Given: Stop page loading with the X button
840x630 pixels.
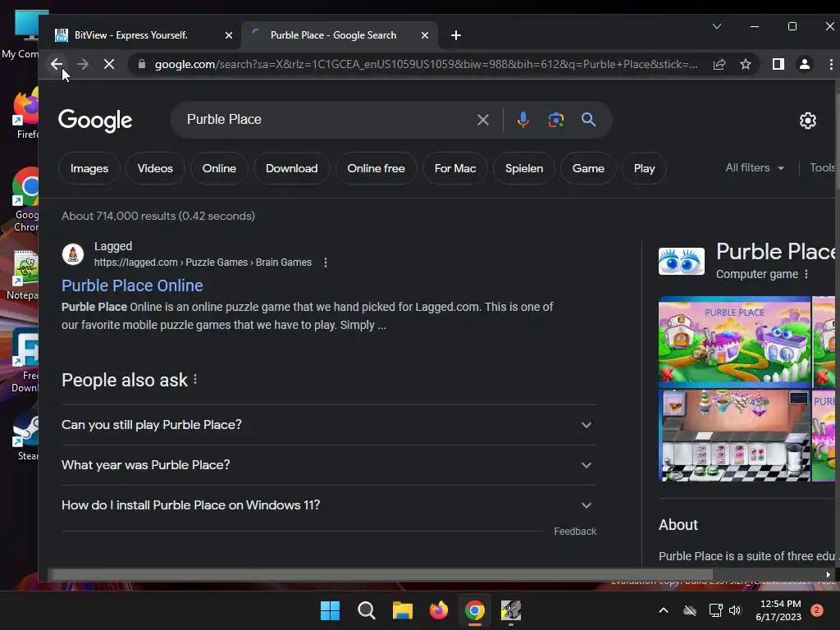Looking at the screenshot, I should point(109,64).
